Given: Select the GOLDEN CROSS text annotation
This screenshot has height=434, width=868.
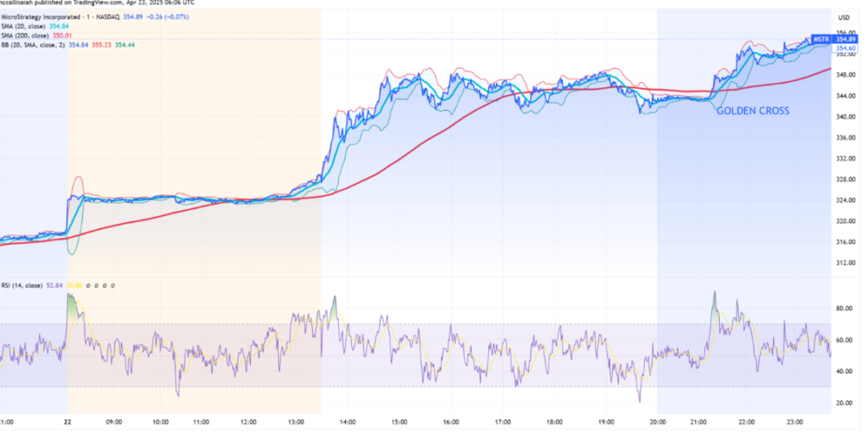Looking at the screenshot, I should coord(753,111).
